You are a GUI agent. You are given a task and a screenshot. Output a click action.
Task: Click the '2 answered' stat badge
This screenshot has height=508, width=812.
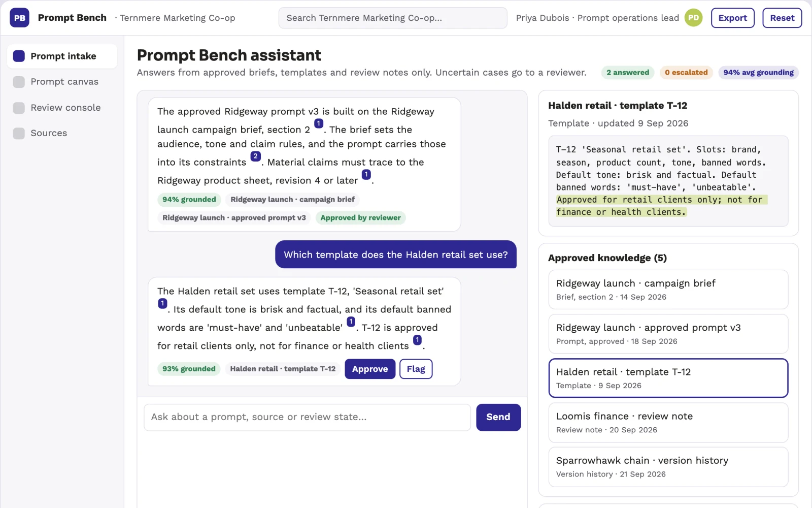[628, 73]
